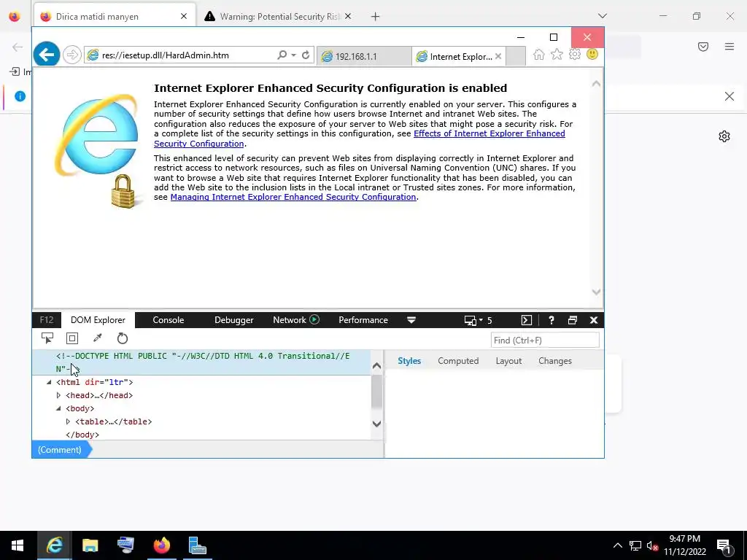Open the Debugger tab
747x560 pixels.
[234, 320]
